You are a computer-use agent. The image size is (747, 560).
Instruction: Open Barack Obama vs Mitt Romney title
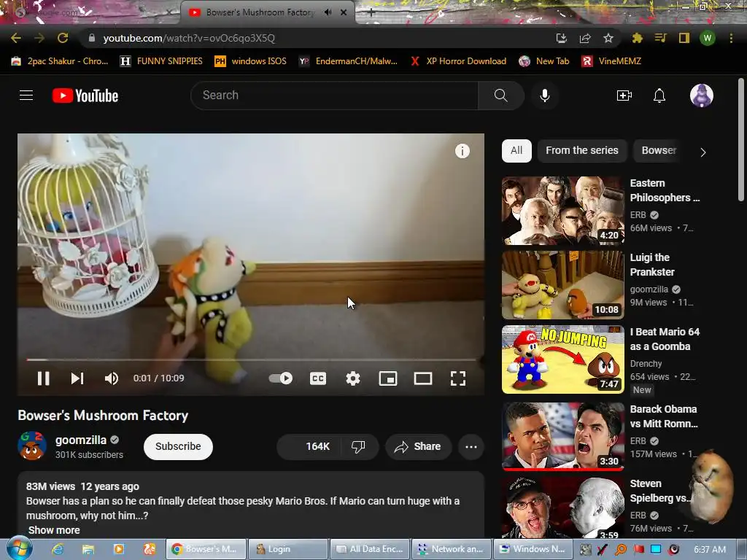664,416
